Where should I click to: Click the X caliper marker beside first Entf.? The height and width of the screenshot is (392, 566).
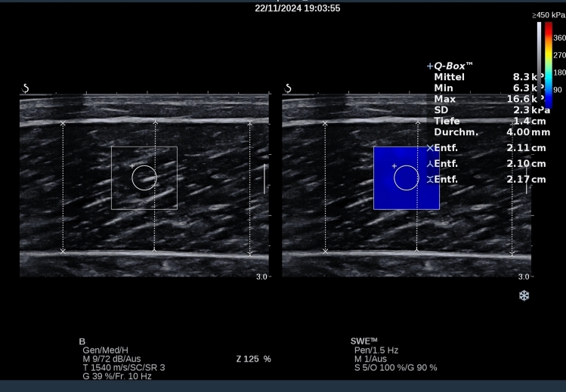pyautogui.click(x=430, y=148)
